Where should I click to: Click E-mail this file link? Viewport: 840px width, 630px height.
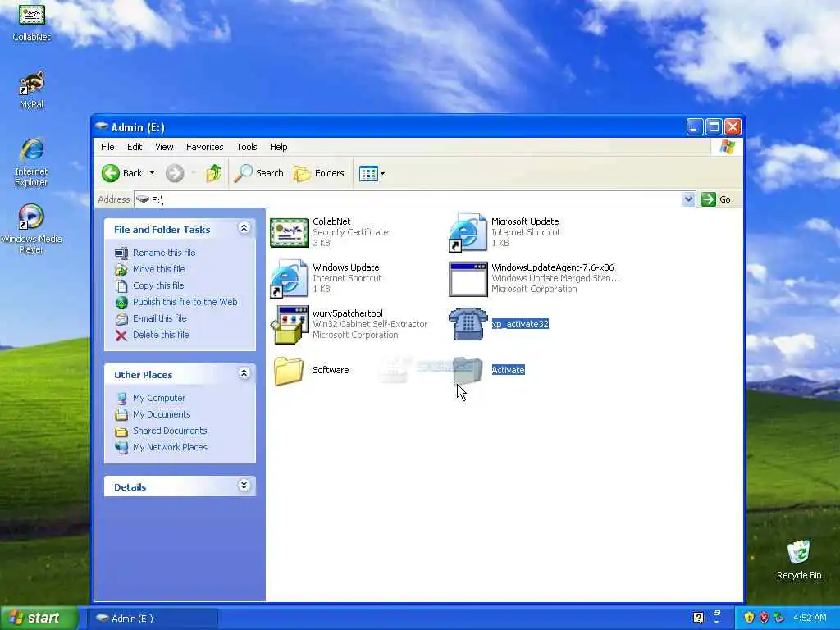pos(160,318)
